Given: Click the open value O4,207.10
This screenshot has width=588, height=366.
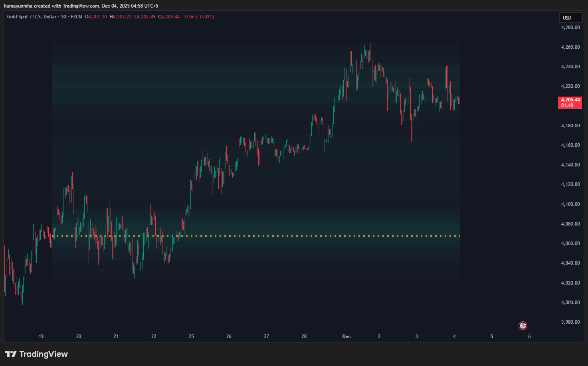Looking at the screenshot, I should [x=96, y=17].
